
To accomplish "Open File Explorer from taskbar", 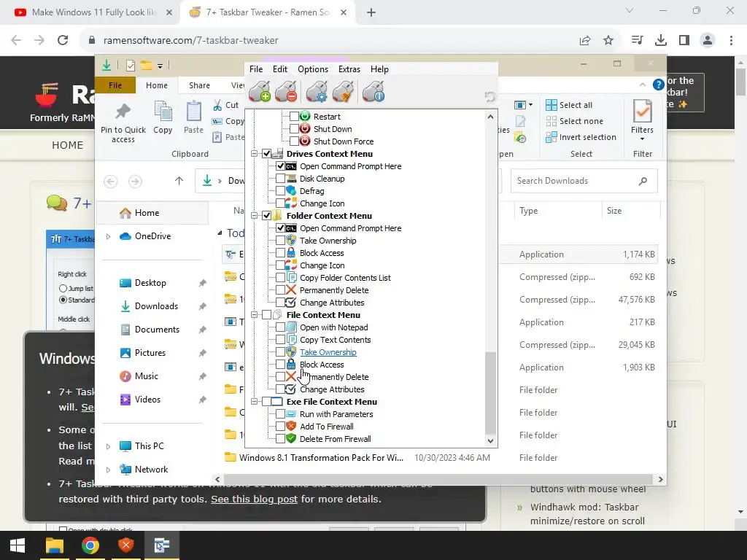I will [54, 545].
